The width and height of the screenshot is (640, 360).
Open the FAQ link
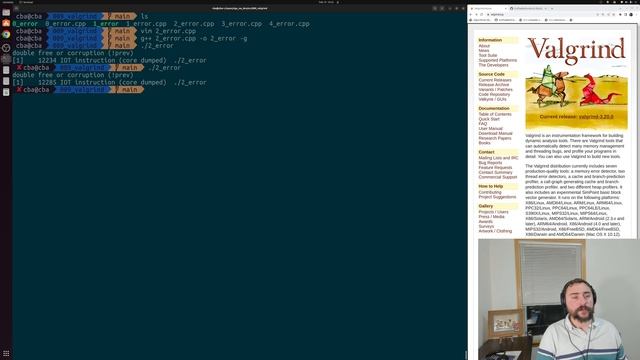coord(483,124)
